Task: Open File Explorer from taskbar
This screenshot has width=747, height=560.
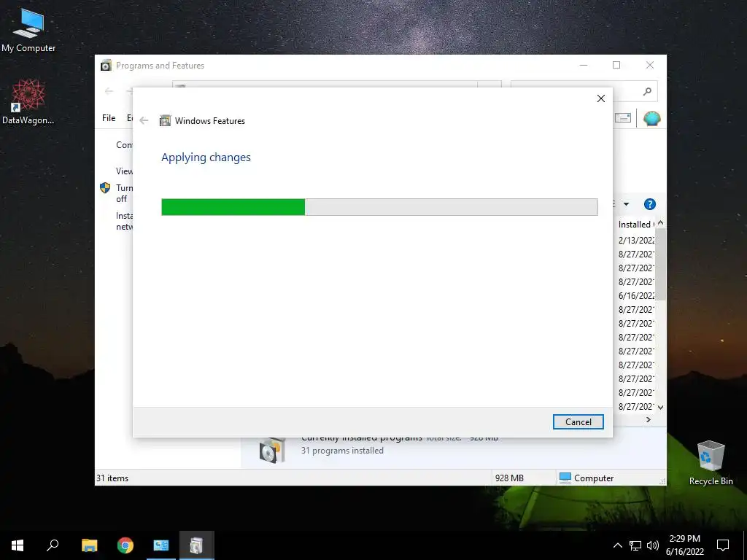Action: click(x=89, y=545)
